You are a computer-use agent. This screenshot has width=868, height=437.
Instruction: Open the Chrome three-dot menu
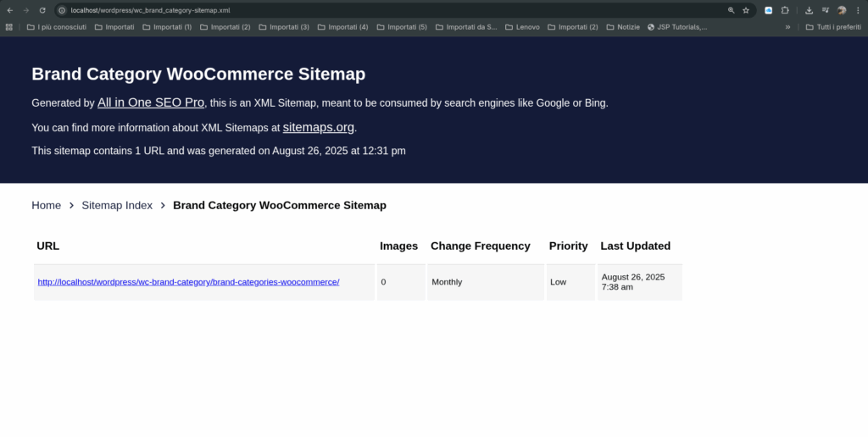point(858,10)
